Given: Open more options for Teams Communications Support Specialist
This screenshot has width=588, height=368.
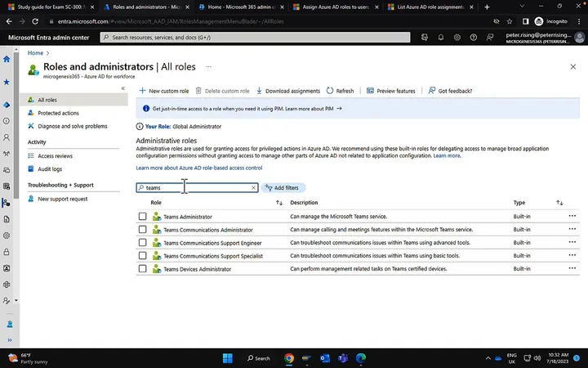Looking at the screenshot, I should [x=572, y=255].
